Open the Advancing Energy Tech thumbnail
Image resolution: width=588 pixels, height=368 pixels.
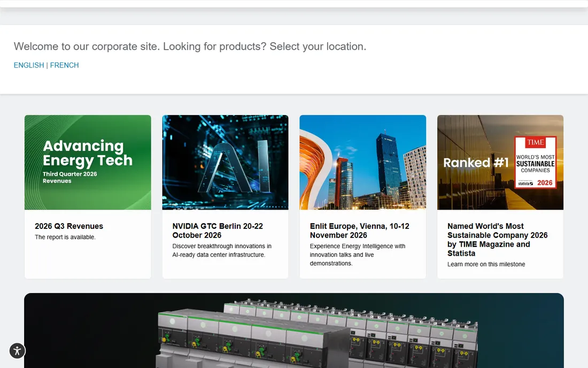coord(88,163)
